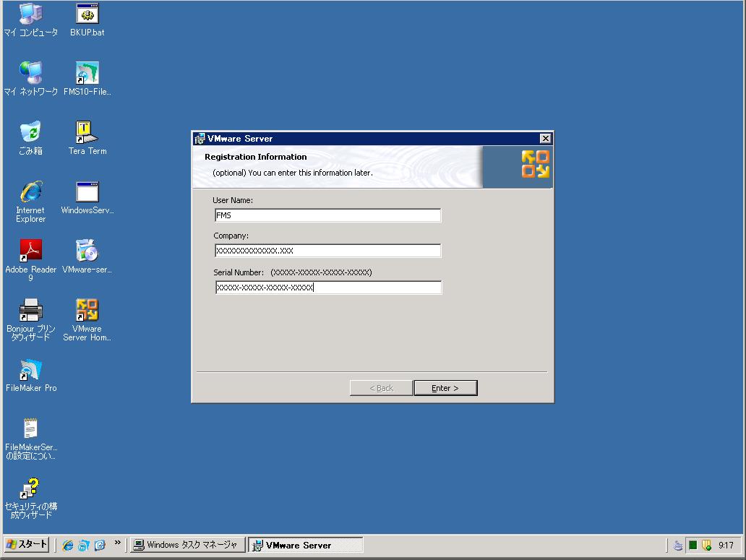Expand the quick launch overflow chevron

coord(118,543)
